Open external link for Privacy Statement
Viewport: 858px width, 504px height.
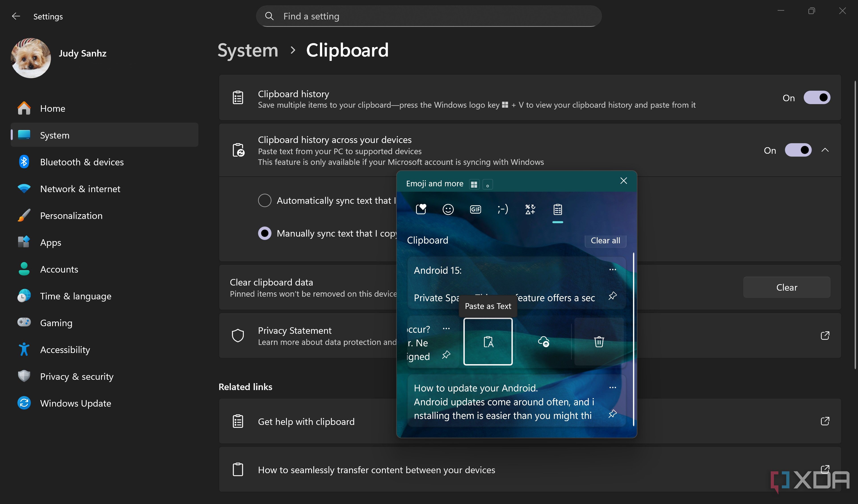tap(825, 335)
